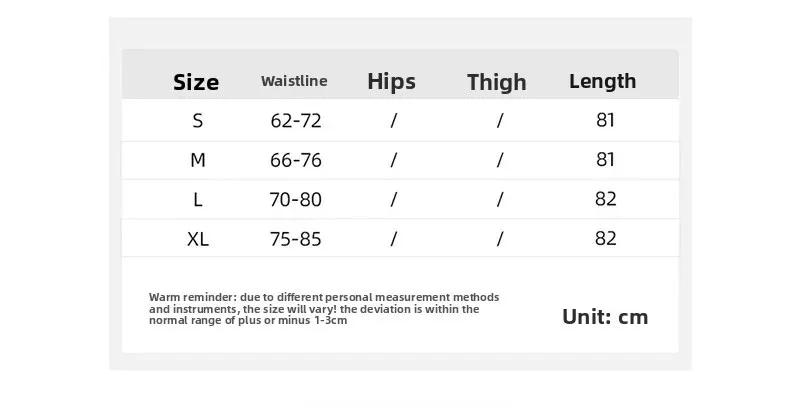Select the Hips column header
The image size is (800, 408).
(391, 81)
